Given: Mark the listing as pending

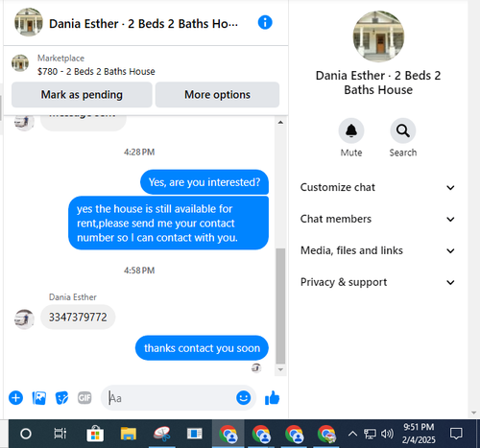Looking at the screenshot, I should (82, 95).
